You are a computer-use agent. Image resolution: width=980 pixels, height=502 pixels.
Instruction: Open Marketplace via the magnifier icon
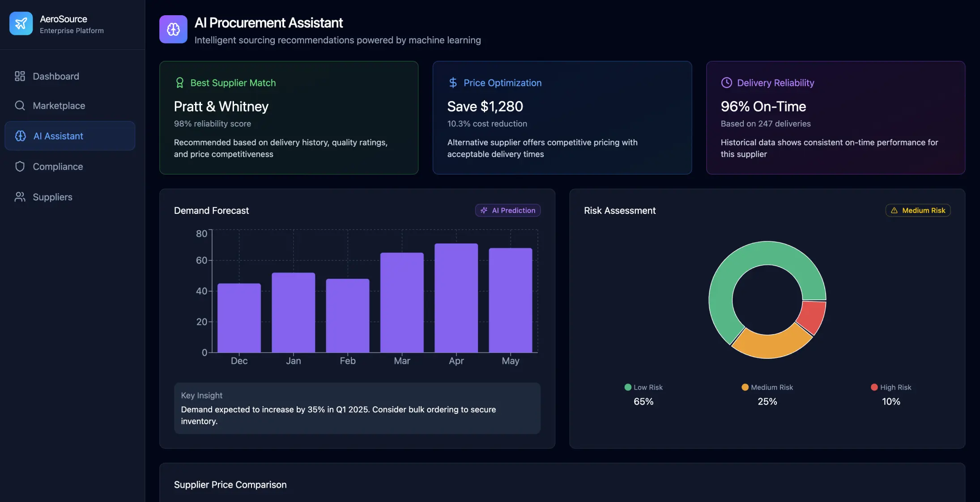20,106
